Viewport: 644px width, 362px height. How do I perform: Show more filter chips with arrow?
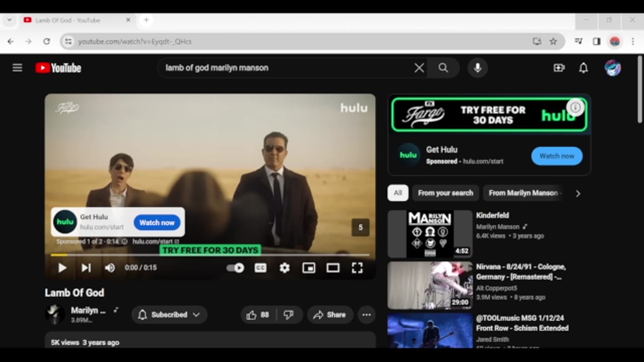pyautogui.click(x=578, y=193)
